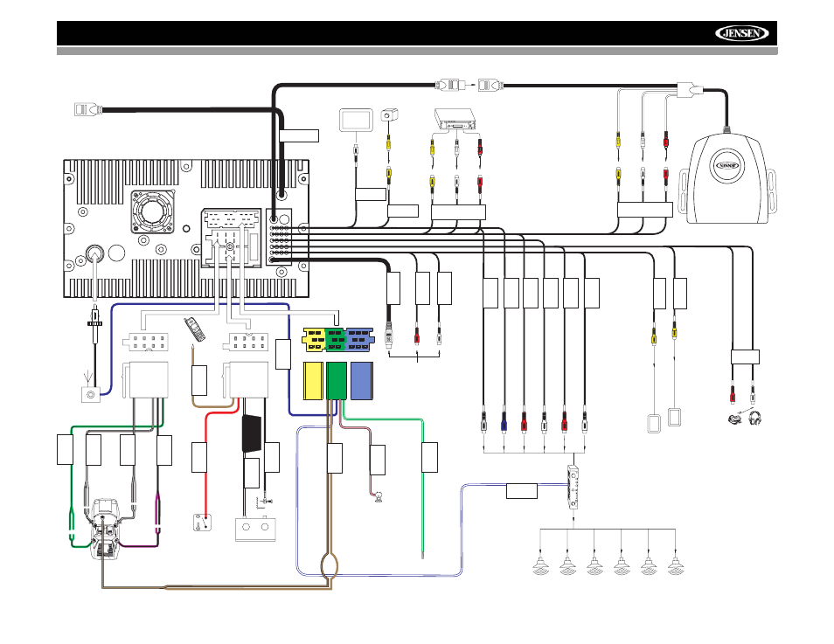Click the ignition switch icon
Viewport: 834px width, 644px height.
(202, 523)
